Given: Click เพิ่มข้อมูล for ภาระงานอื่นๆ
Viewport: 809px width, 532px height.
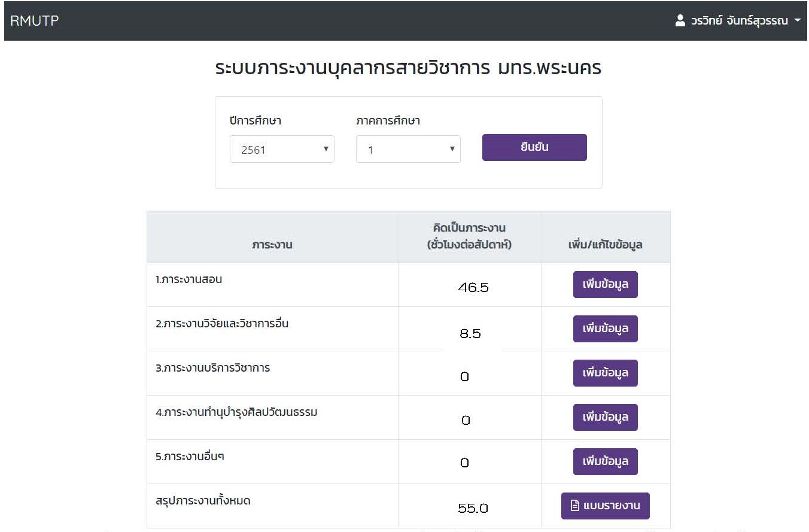Looking at the screenshot, I should tap(605, 461).
